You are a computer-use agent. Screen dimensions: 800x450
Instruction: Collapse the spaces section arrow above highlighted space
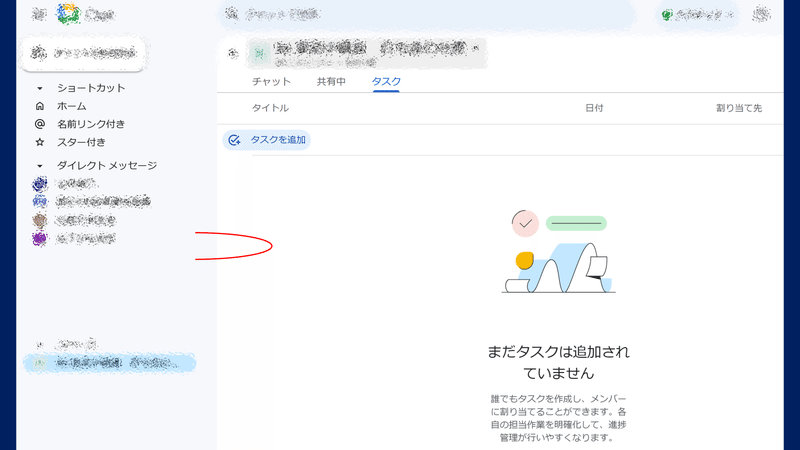tap(40, 344)
